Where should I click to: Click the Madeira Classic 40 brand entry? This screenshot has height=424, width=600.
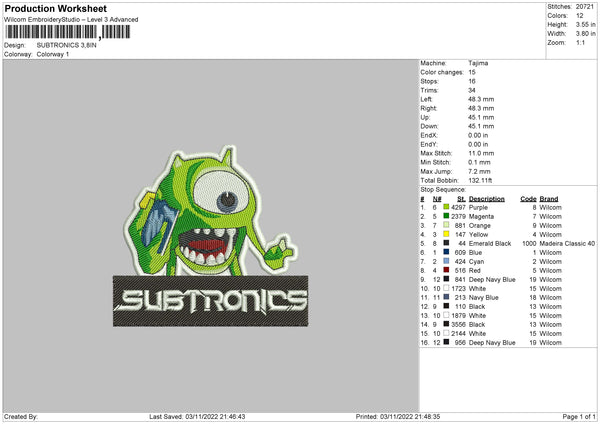567,243
